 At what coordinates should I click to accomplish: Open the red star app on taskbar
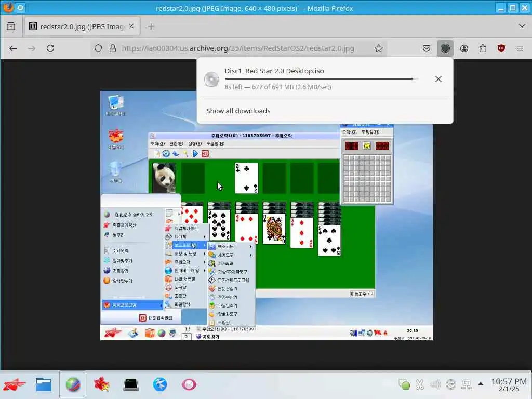pos(102,385)
